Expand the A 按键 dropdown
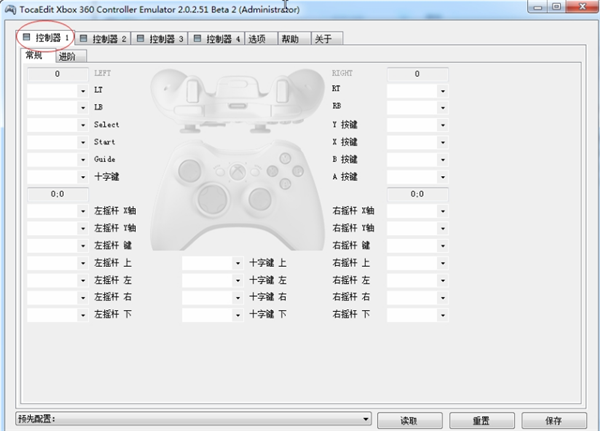600x431 pixels. pos(417,177)
